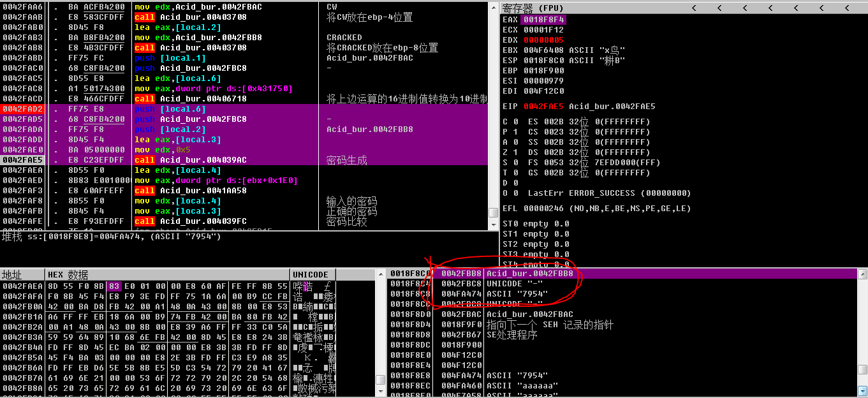Select the comment 密码生成

[346, 160]
